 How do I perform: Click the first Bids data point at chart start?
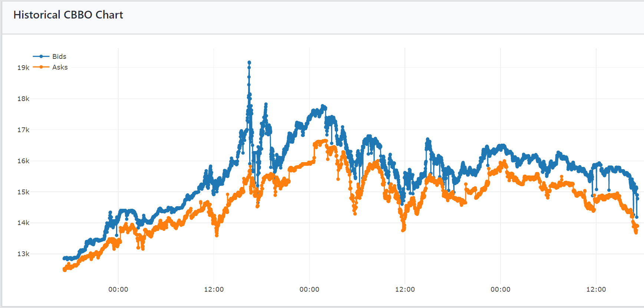(64, 258)
